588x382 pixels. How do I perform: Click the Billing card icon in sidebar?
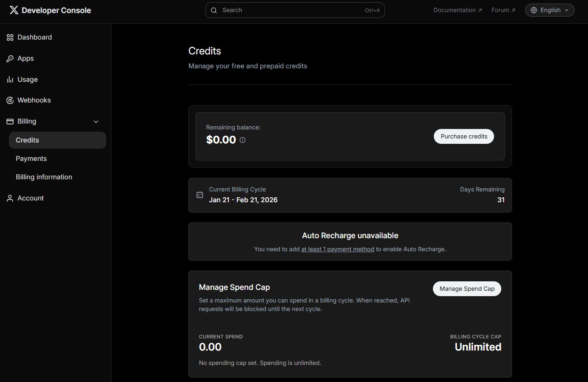(x=9, y=121)
